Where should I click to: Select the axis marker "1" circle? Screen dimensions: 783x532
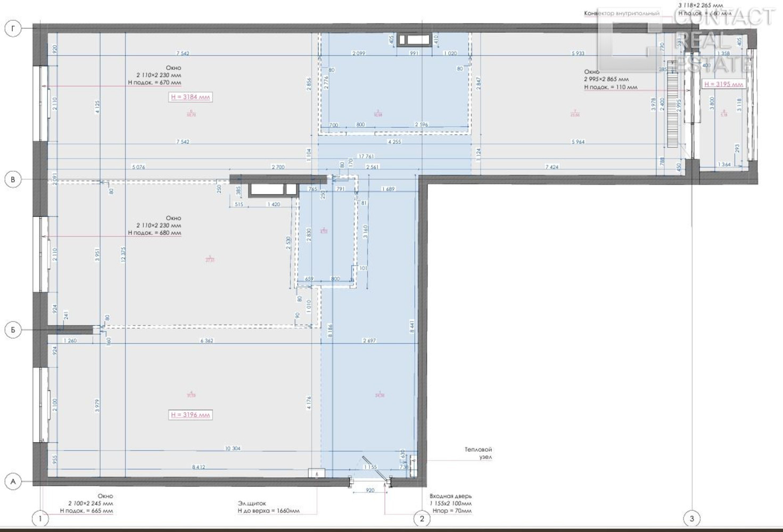click(x=40, y=519)
